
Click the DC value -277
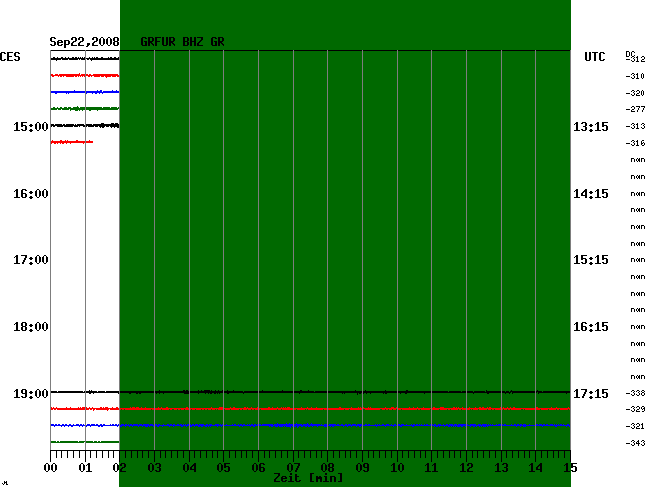(635, 109)
